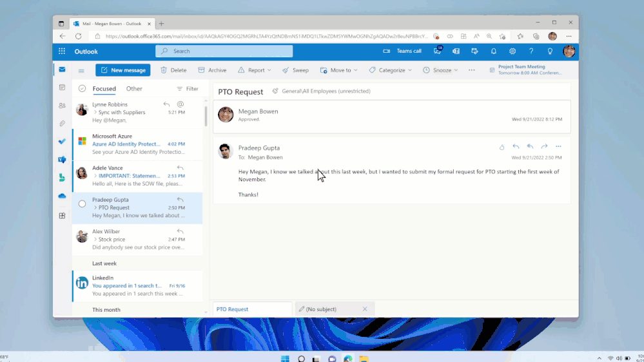Open Mail in the left sidebar
This screenshot has width=644, height=362.
[x=62, y=70]
